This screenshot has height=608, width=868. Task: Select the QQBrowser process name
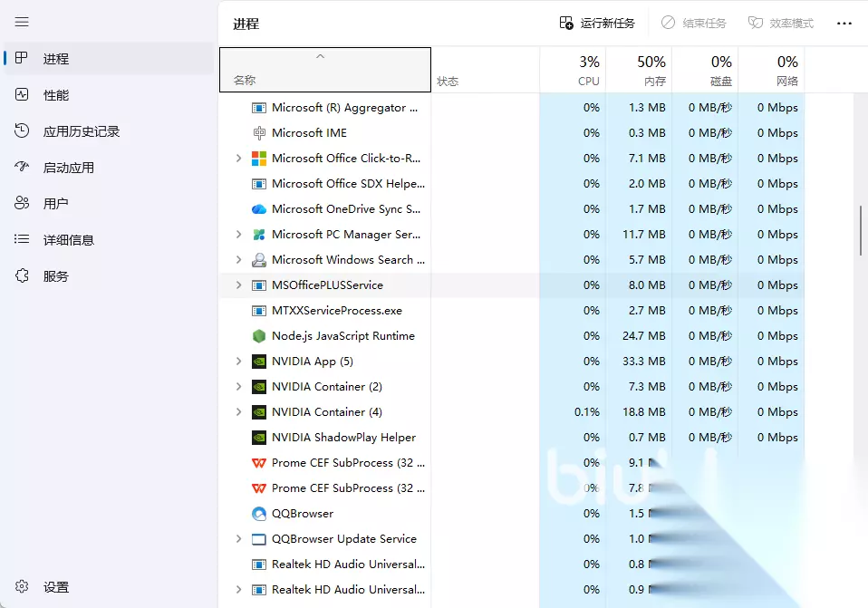pyautogui.click(x=303, y=514)
